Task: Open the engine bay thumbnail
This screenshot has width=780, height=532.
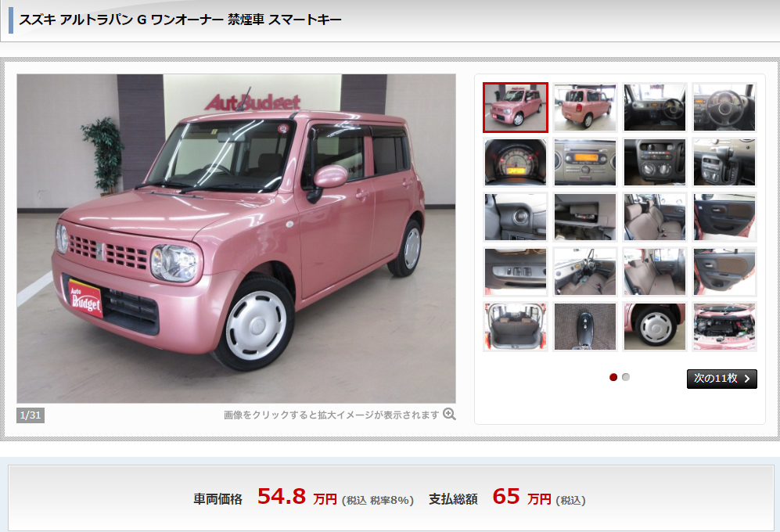Action: (x=724, y=326)
